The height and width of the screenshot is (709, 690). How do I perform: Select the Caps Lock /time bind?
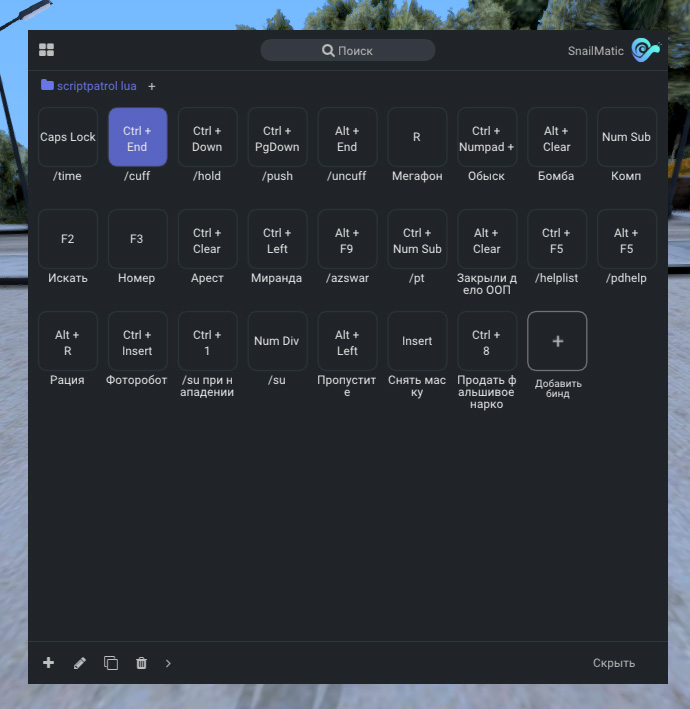click(68, 138)
